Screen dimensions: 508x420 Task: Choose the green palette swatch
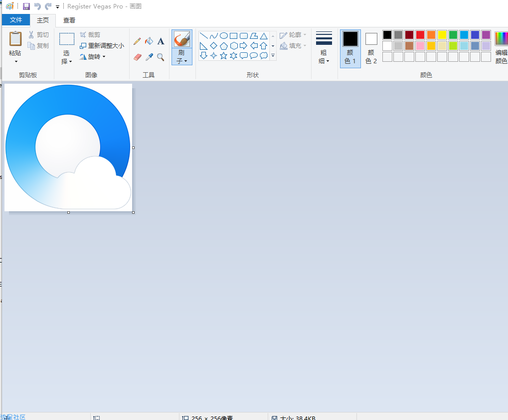(453, 35)
